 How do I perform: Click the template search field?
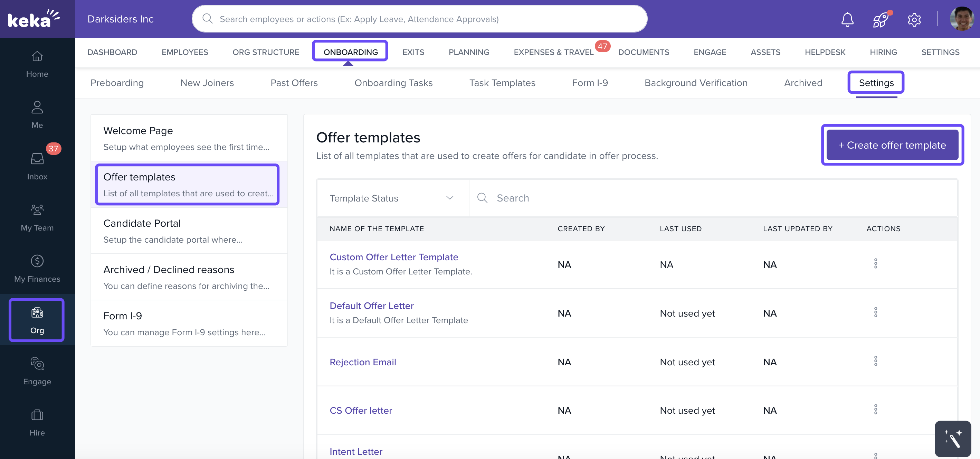(533, 198)
